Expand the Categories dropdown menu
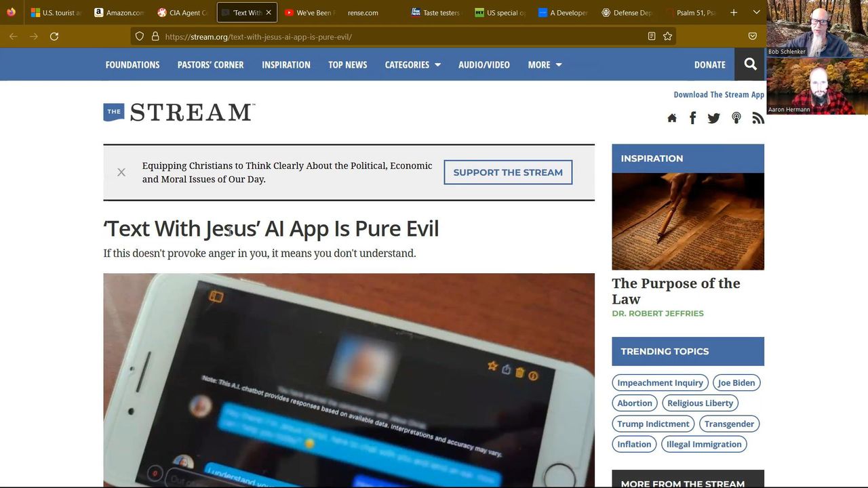Viewport: 868px width, 488px height. 412,64
